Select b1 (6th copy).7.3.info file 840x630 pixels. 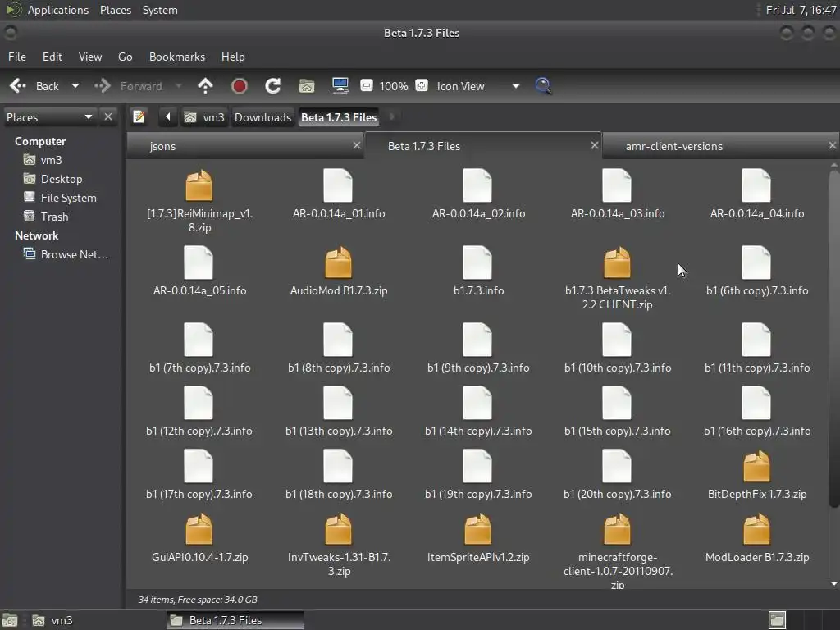pyautogui.click(x=756, y=262)
